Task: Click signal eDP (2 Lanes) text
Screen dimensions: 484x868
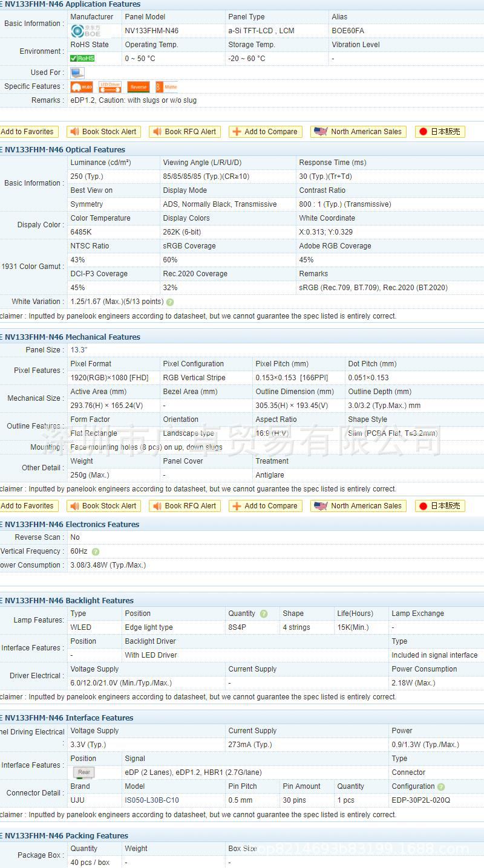Action: 193,772
